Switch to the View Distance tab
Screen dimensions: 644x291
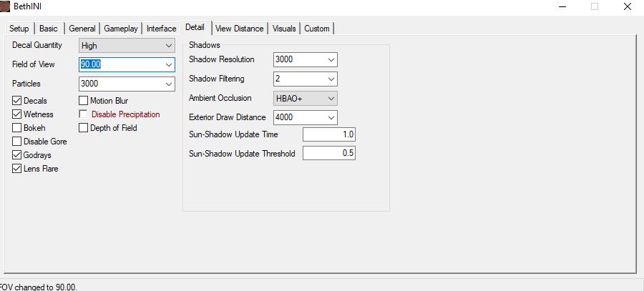[x=239, y=29]
